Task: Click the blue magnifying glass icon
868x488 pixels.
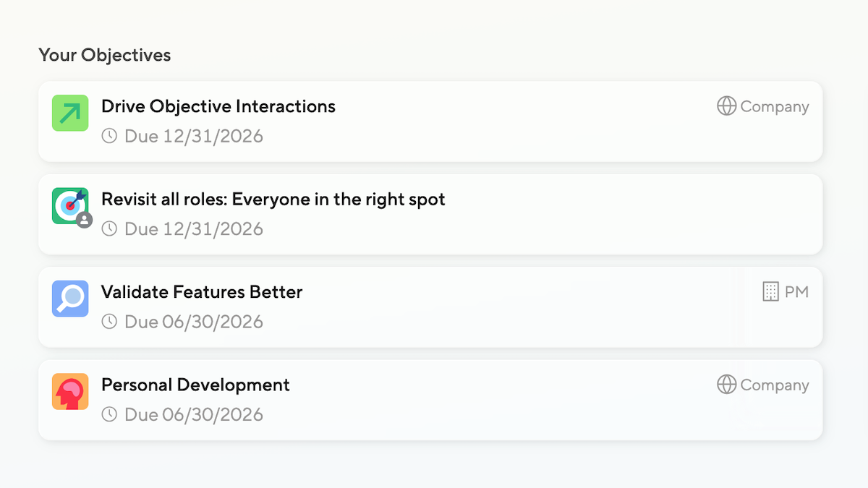Action: 70,299
